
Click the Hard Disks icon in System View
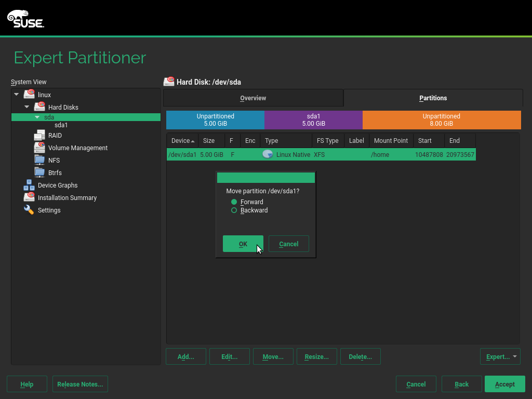tap(39, 107)
